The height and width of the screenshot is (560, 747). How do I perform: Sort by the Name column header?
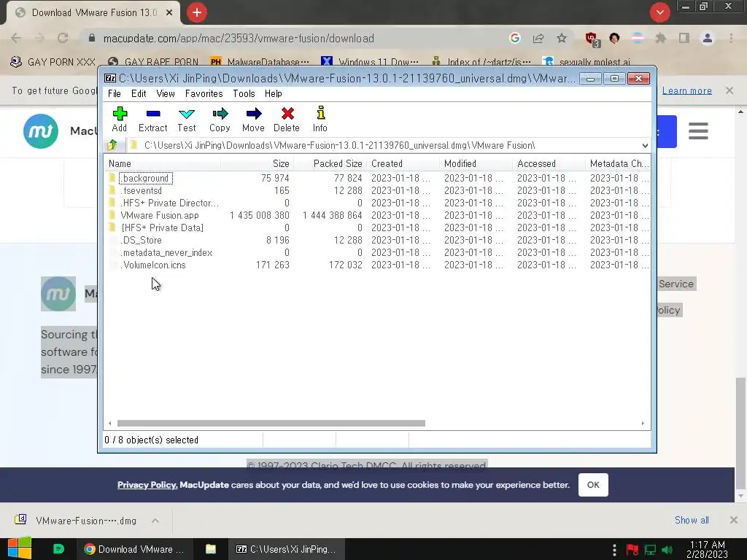coord(162,163)
